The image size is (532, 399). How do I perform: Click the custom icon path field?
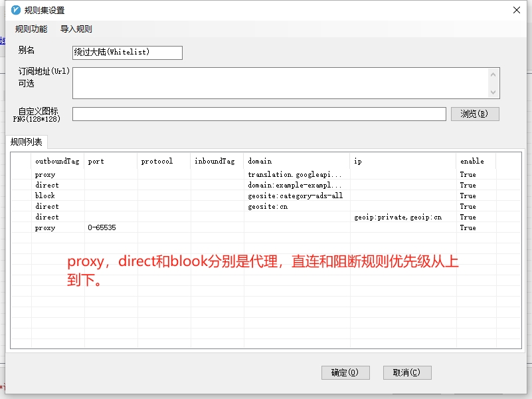coord(259,114)
